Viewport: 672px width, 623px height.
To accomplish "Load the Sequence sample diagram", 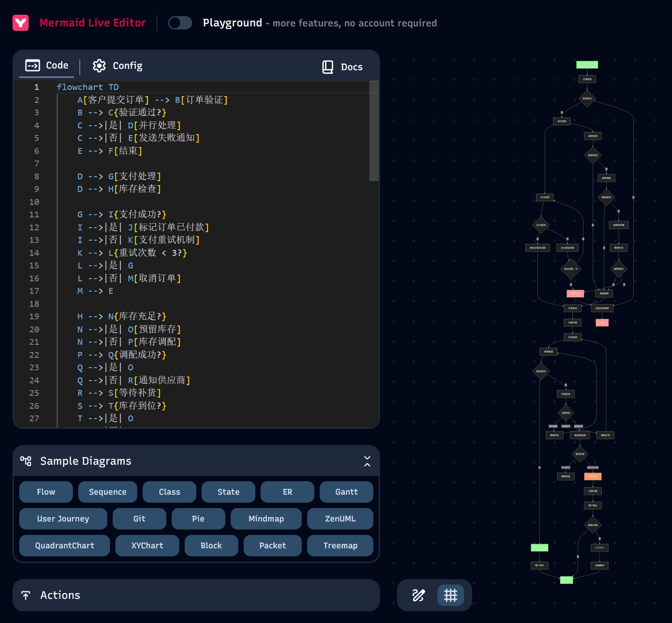I will pyautogui.click(x=107, y=492).
